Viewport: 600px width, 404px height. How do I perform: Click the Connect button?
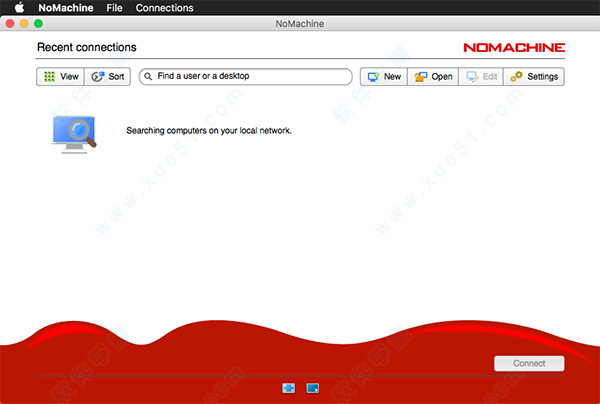tap(529, 363)
